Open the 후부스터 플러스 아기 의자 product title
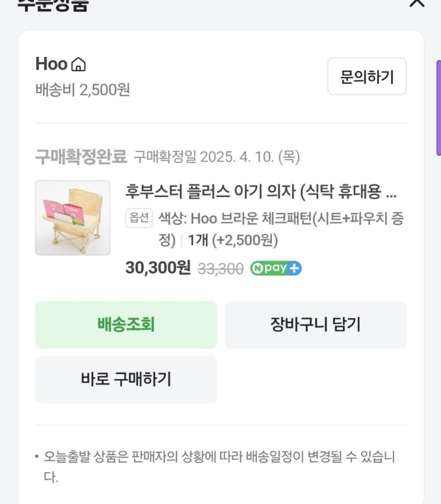 (x=261, y=192)
